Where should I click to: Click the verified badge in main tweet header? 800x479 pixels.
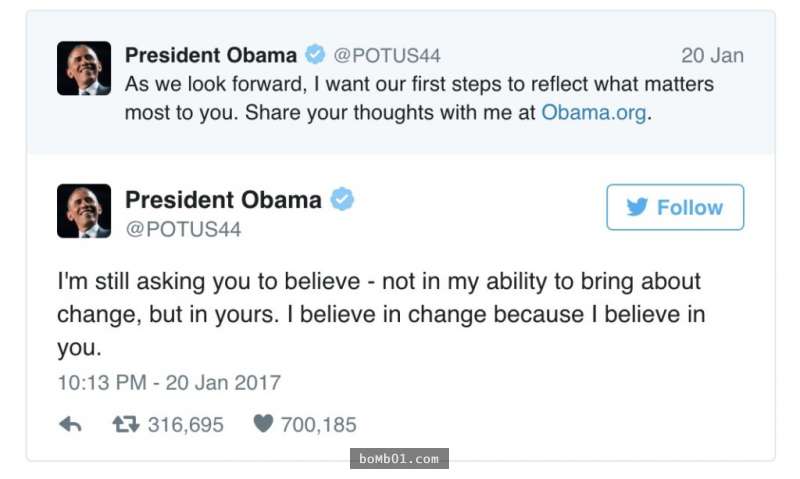coord(343,199)
